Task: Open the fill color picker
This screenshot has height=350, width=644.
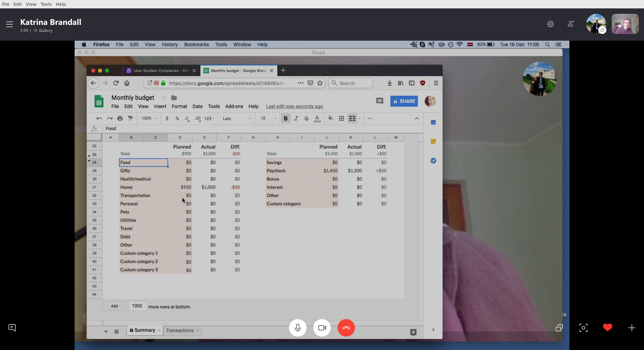Action: click(331, 118)
